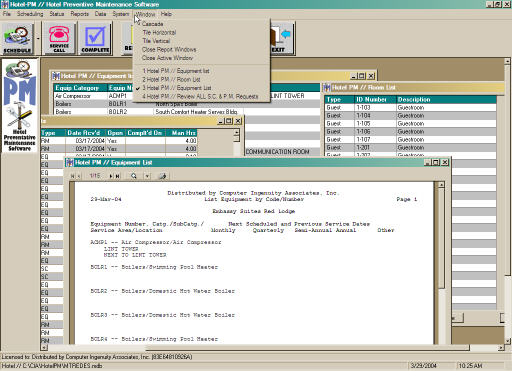Screen dimensions: 512x371
Task: Click Date Rcv'd column header in requests window
Action: [86, 133]
